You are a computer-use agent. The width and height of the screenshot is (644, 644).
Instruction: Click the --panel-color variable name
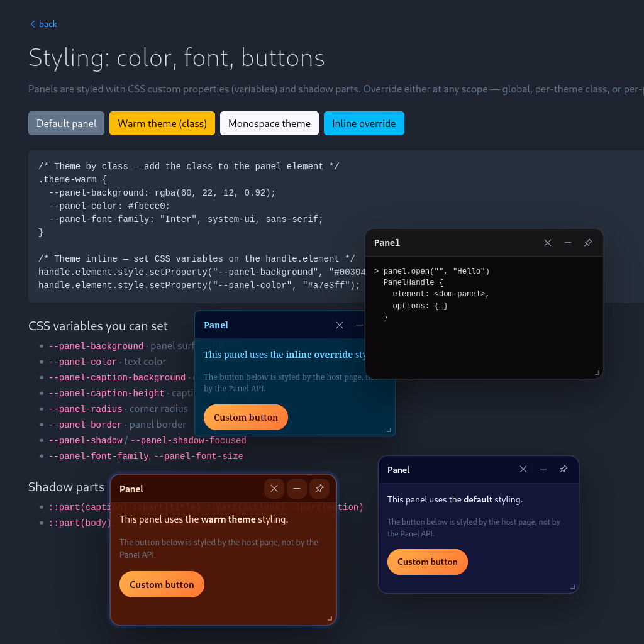[x=82, y=362]
